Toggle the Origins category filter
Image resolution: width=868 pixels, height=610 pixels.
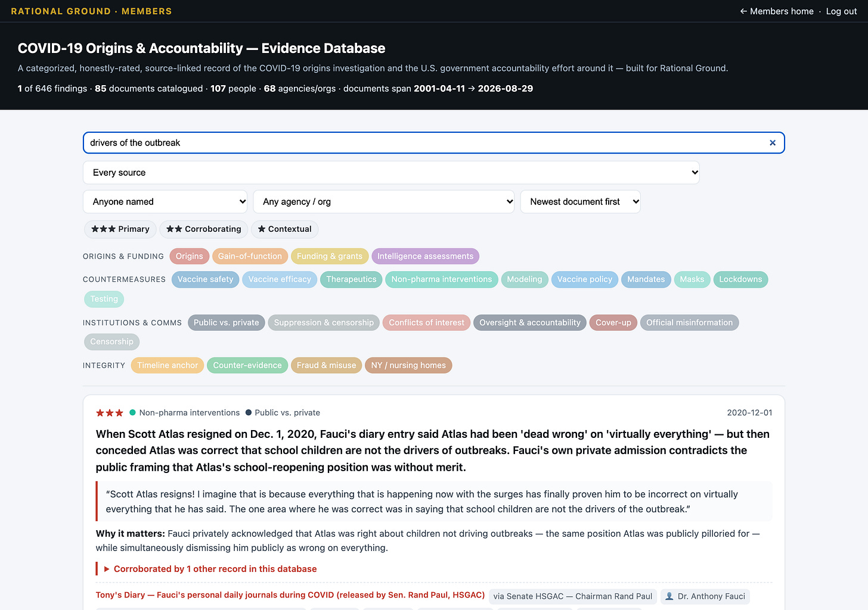coord(190,256)
